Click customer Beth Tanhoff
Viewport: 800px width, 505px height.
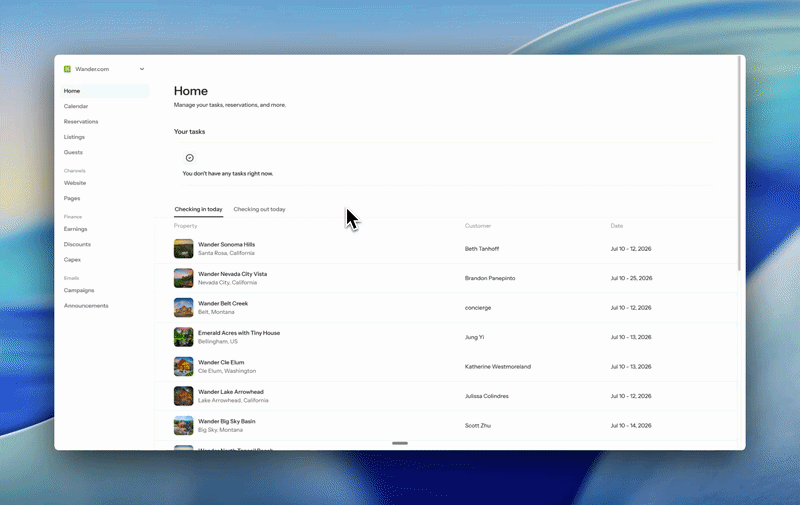482,249
